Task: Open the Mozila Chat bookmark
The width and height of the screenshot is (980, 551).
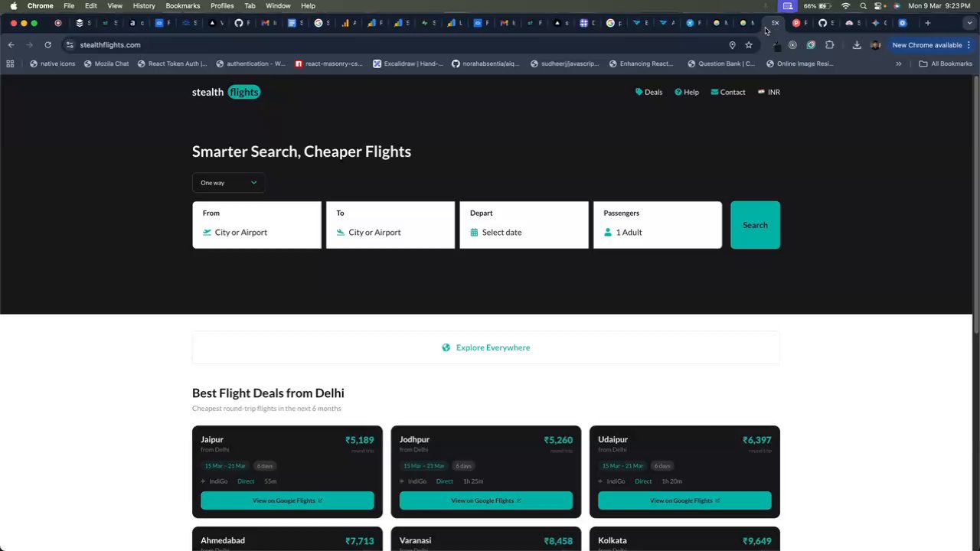Action: coord(106,64)
